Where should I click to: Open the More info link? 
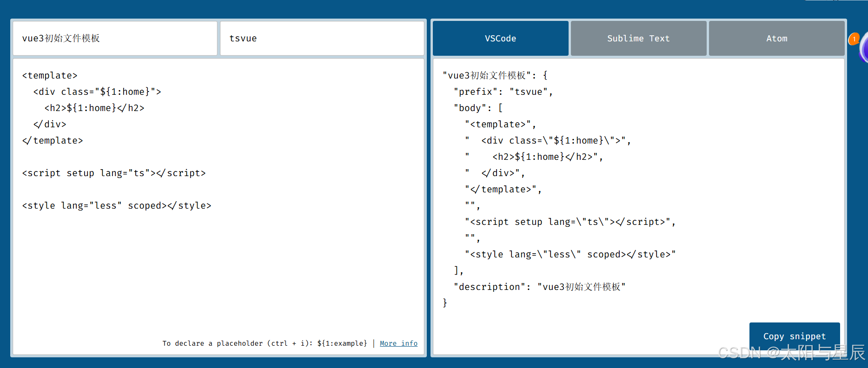click(x=398, y=343)
